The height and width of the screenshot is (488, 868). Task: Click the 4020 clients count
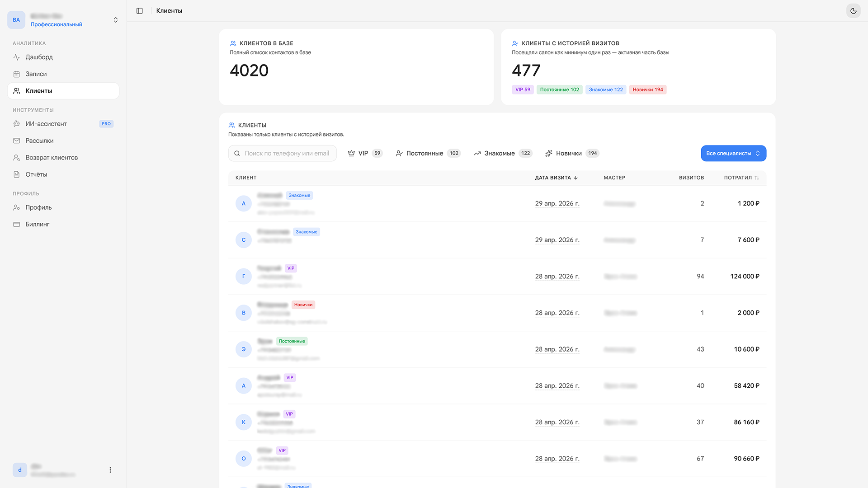click(x=249, y=70)
